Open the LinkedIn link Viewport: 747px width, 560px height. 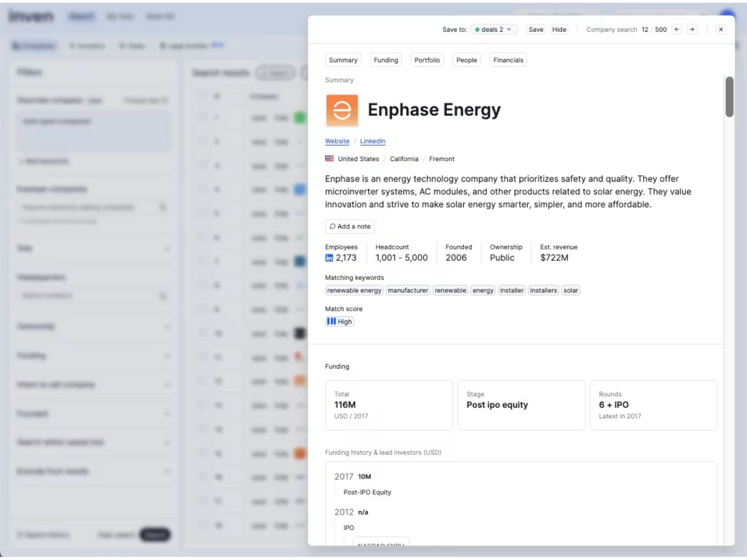372,141
